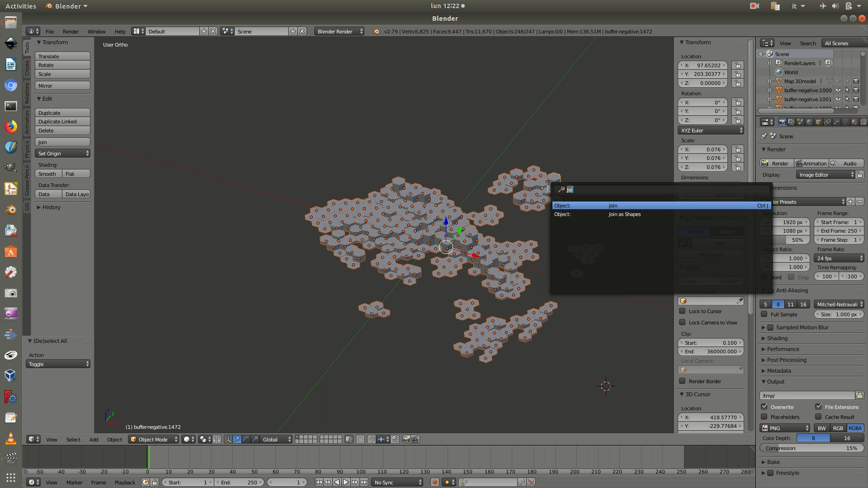
Task: Jump to first frame in timeline
Action: pos(319,482)
